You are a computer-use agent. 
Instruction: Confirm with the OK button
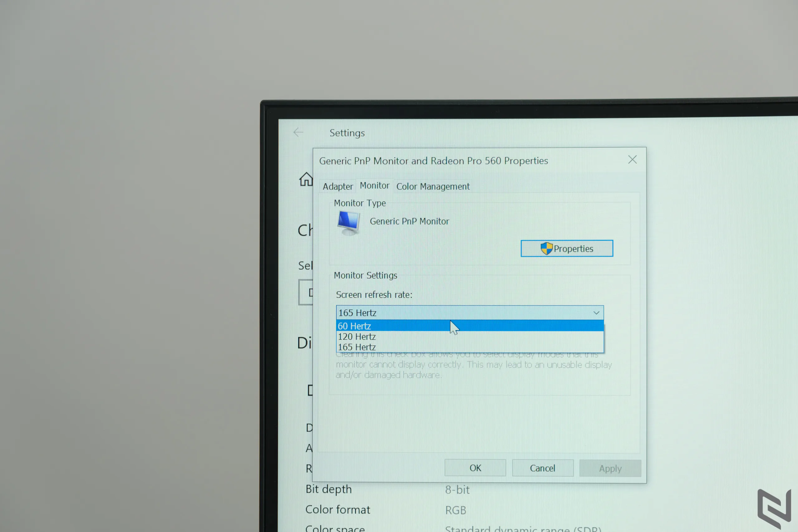475,468
